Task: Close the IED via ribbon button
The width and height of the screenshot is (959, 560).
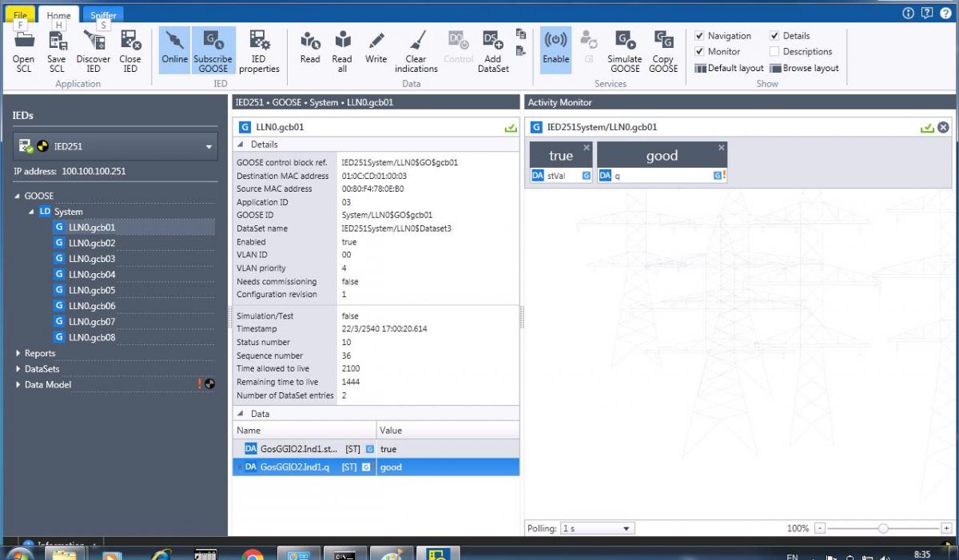Action: 130,51
